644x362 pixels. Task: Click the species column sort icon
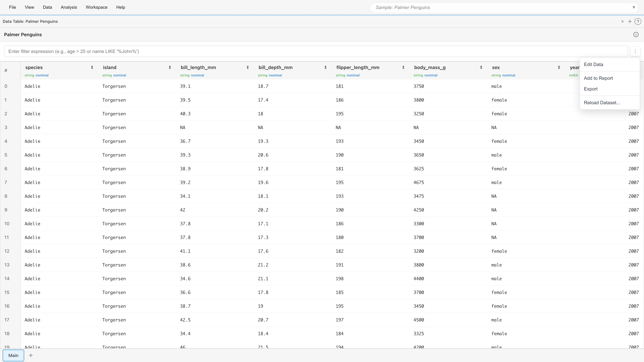pyautogui.click(x=92, y=67)
